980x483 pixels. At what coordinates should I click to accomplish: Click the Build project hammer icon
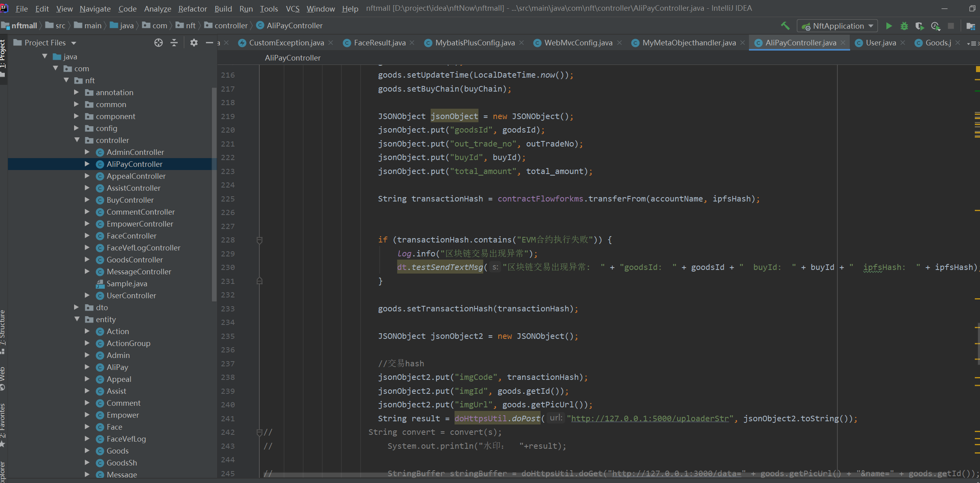pos(786,25)
